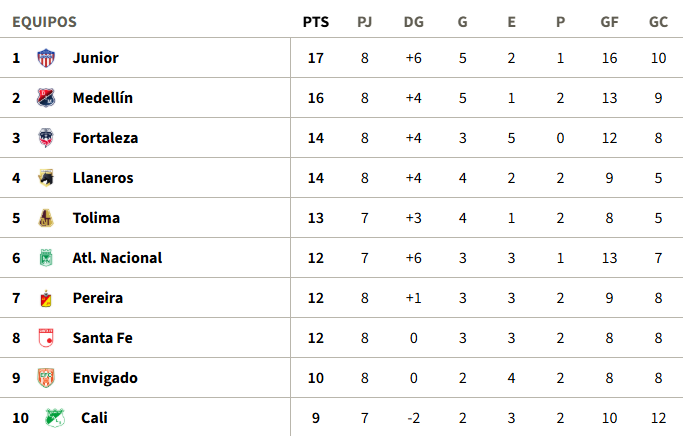Click the Tolima team crest icon
Screen dimensions: 686x436
(x=46, y=218)
